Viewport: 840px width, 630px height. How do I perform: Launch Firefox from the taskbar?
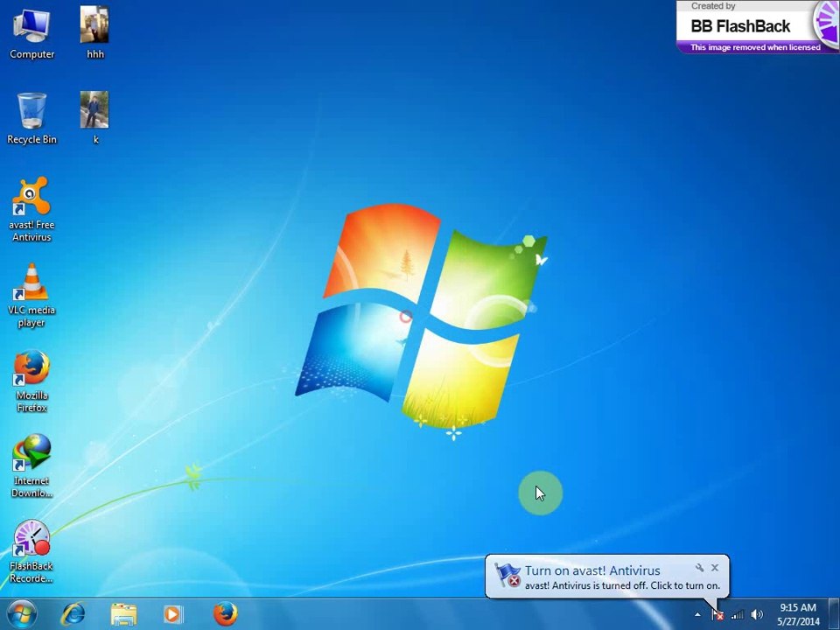click(225, 614)
